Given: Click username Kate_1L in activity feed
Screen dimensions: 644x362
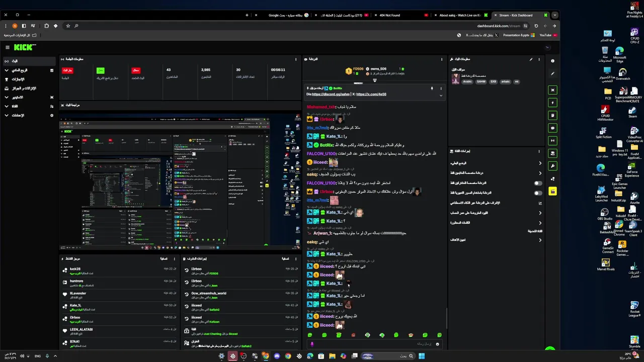Looking at the screenshot, I should (75, 305).
